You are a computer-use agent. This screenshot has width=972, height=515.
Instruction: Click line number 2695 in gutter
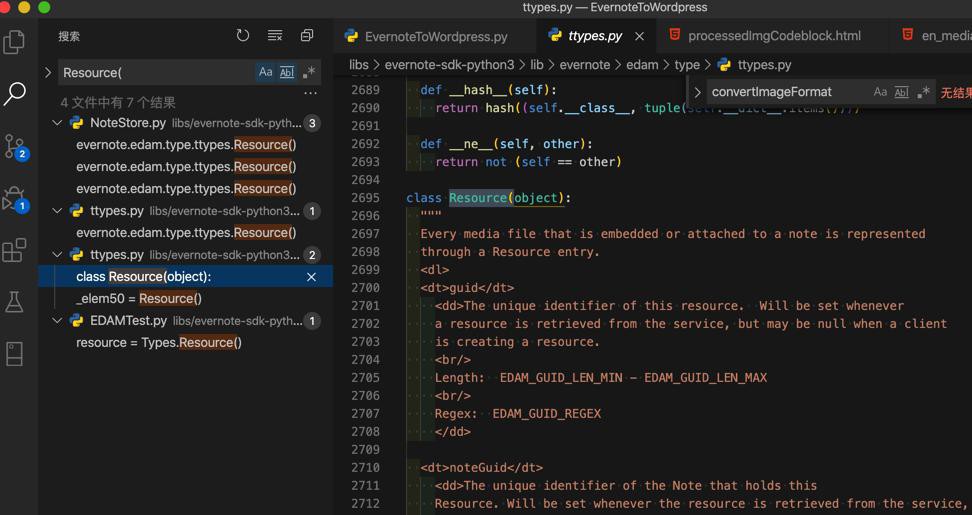365,198
